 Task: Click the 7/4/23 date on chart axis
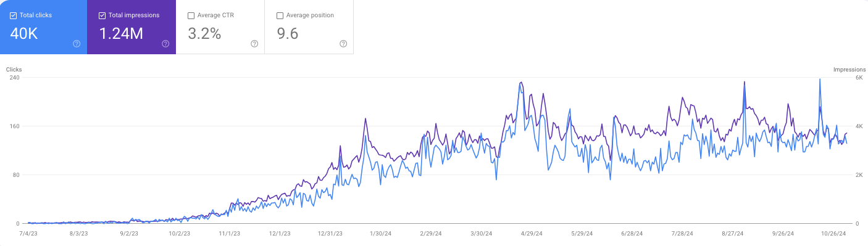pos(28,234)
